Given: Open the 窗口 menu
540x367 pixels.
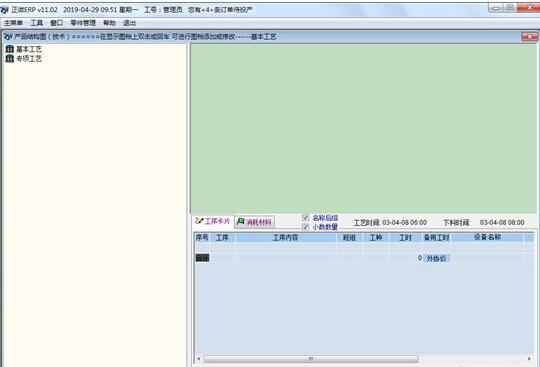Looking at the screenshot, I should [x=56, y=23].
